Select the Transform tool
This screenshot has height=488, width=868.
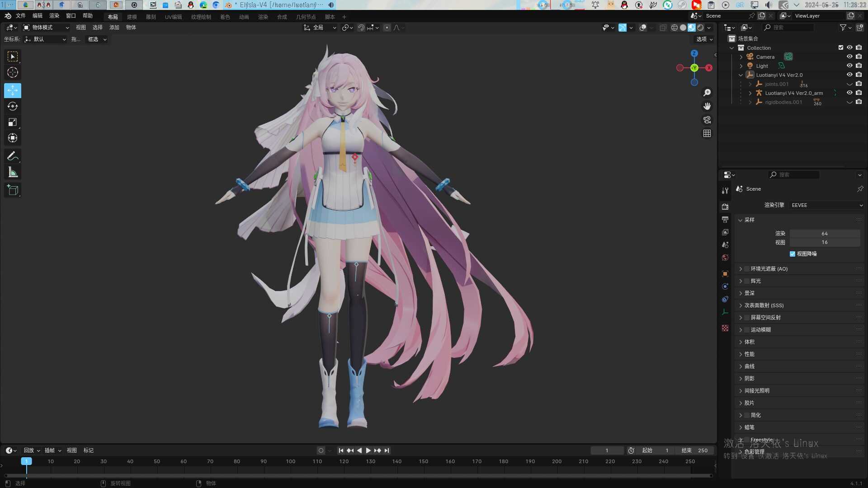pos(13,138)
